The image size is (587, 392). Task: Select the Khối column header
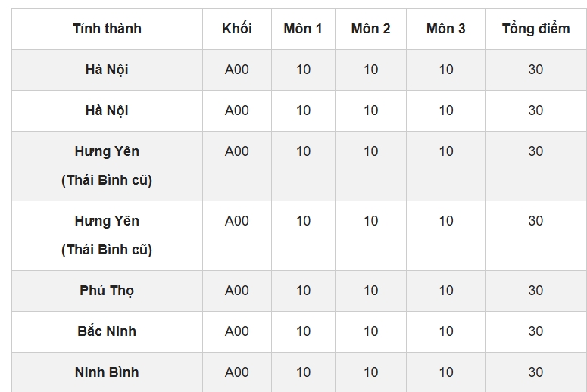236,29
